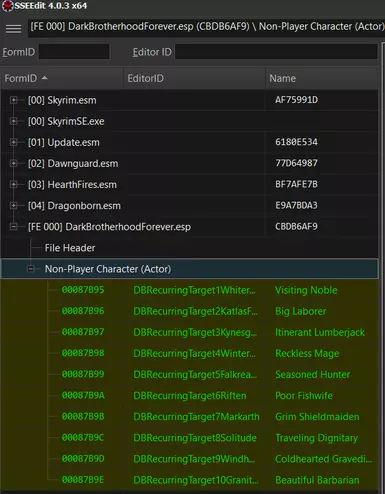The width and height of the screenshot is (385, 494).
Task: Click EditorID DBRecurringTarget9Windh...
Action: click(194, 459)
